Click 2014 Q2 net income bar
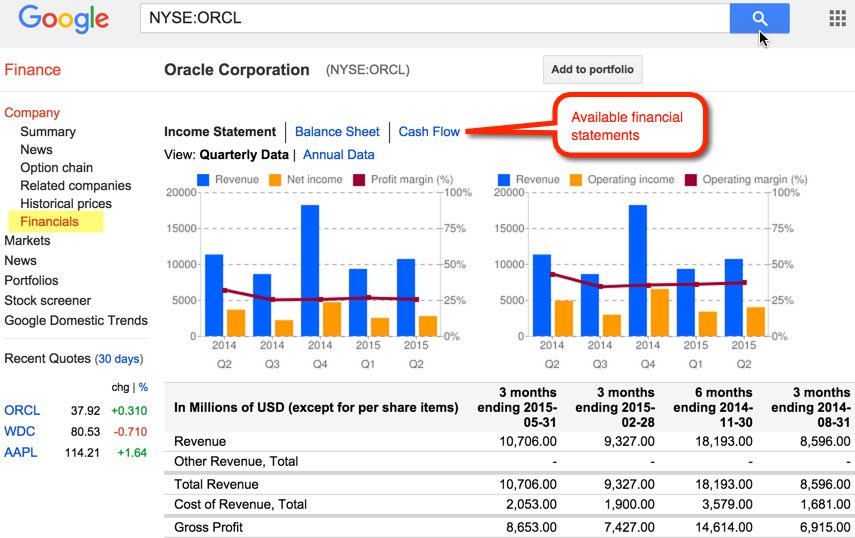Viewport: 855px width, 538px height. 236,323
